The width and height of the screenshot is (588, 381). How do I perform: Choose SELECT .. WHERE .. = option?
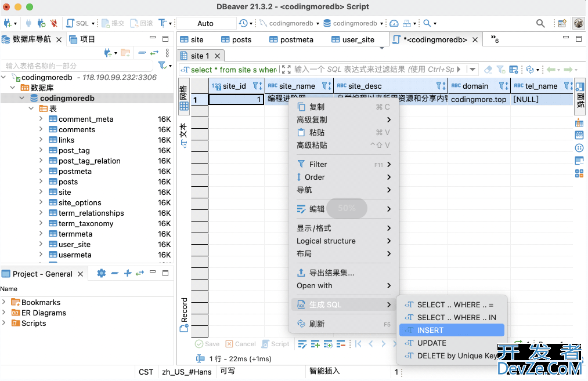[452, 304]
